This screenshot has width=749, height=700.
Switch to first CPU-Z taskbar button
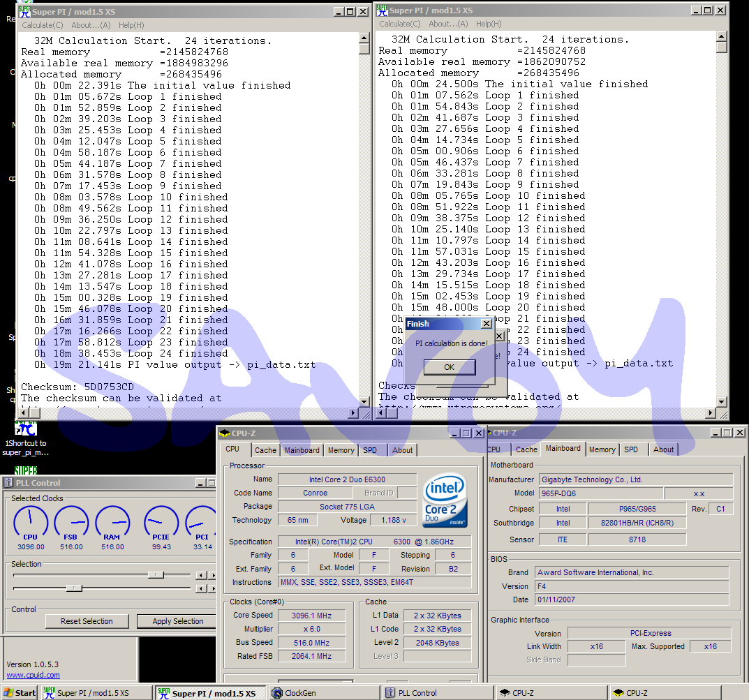pos(551,693)
